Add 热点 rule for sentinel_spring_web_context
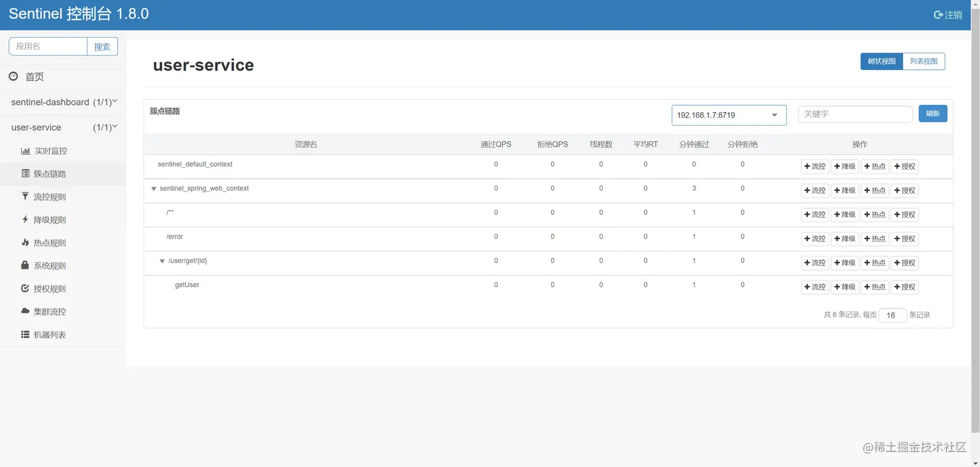The image size is (980, 467). coord(875,190)
